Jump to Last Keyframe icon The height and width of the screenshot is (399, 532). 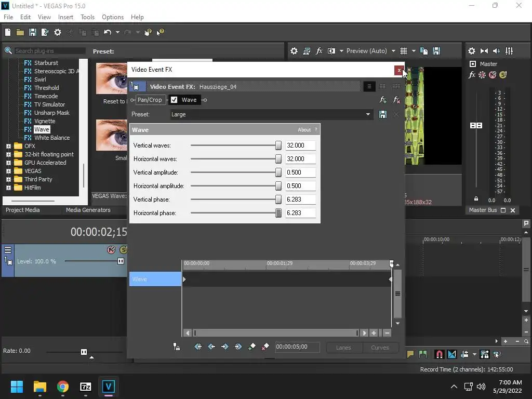coord(238,347)
